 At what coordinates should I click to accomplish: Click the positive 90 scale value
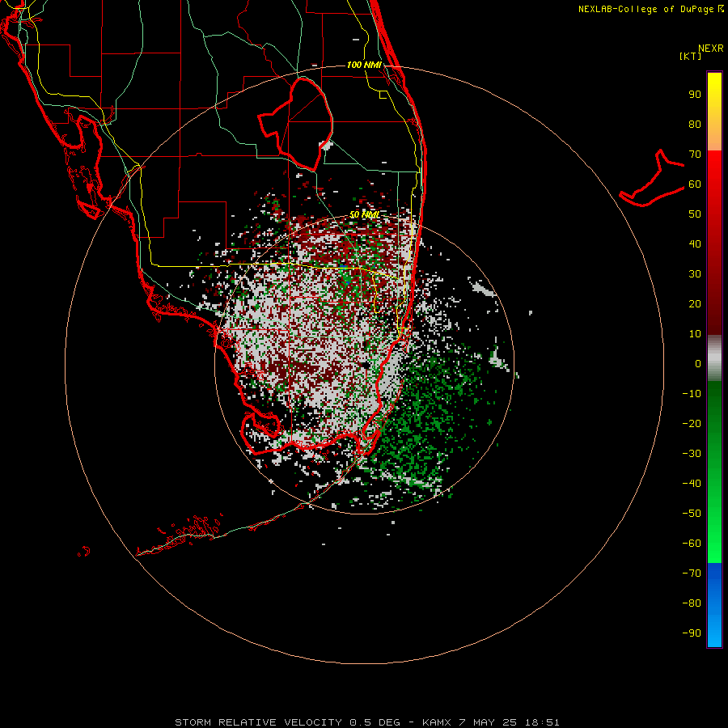(x=695, y=95)
